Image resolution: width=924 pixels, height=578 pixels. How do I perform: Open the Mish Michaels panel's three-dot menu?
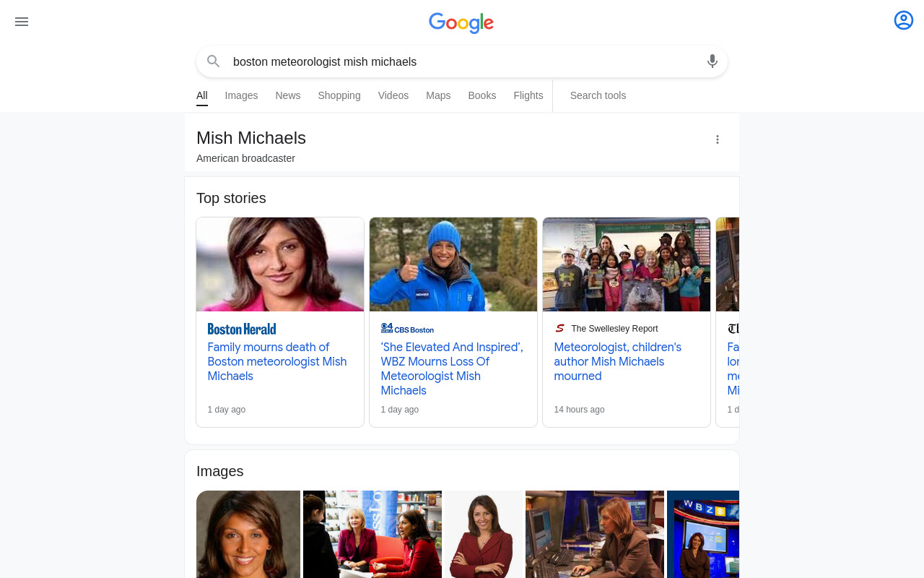point(718,139)
